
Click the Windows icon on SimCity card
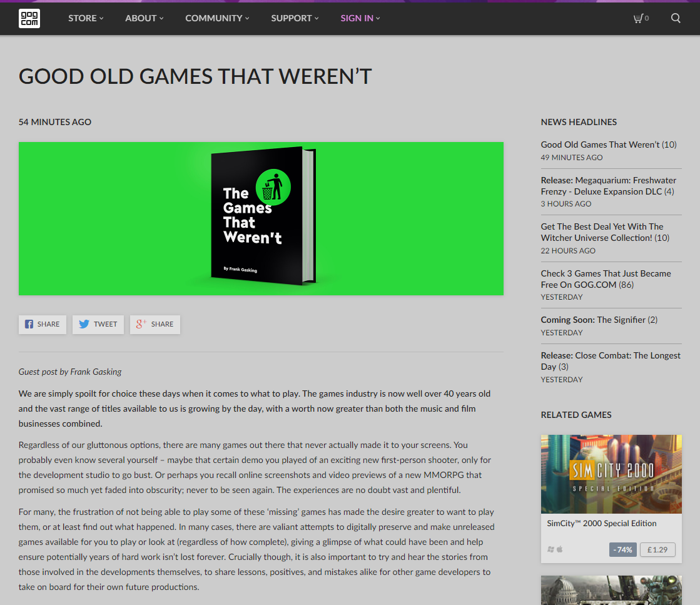click(x=551, y=549)
